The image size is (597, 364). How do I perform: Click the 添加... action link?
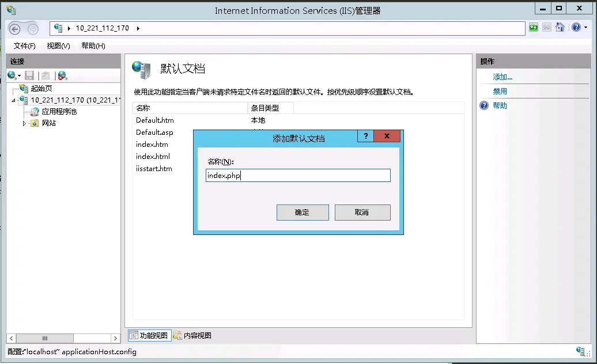502,77
